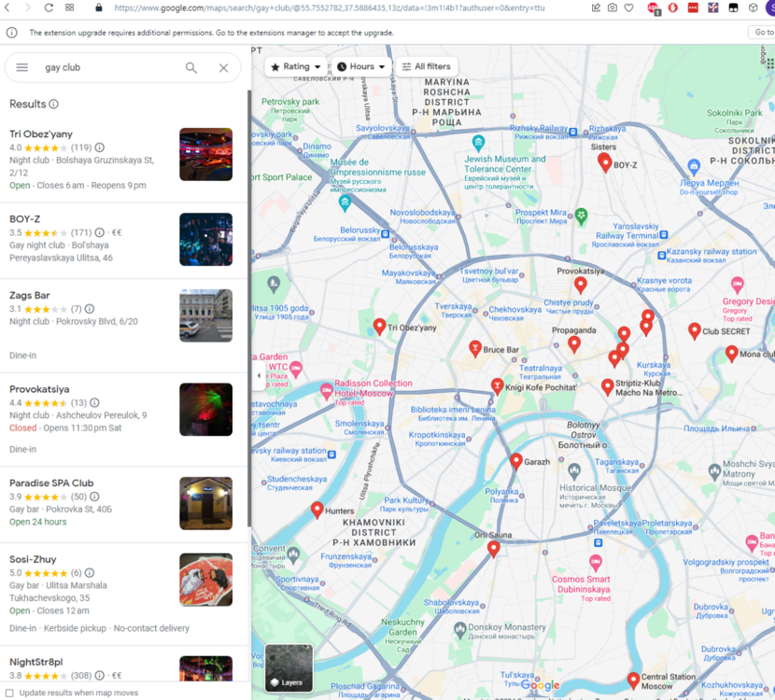Select the Central Station Moscow map pin
Image resolution: width=775 pixels, height=700 pixels.
[x=633, y=679]
